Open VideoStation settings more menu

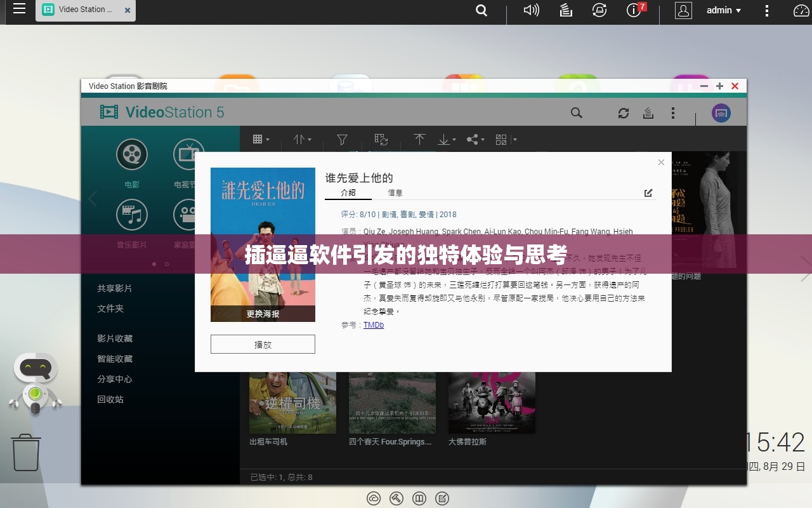pos(673,113)
